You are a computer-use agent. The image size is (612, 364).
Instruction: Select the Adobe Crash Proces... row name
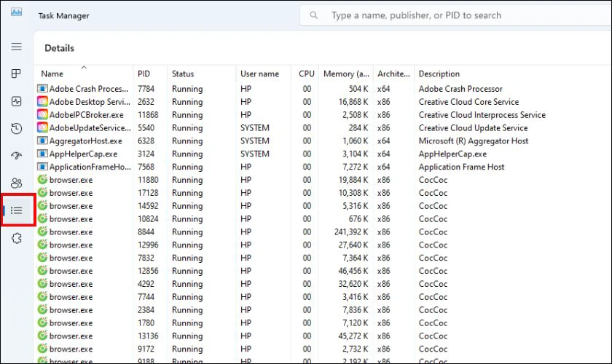point(89,89)
